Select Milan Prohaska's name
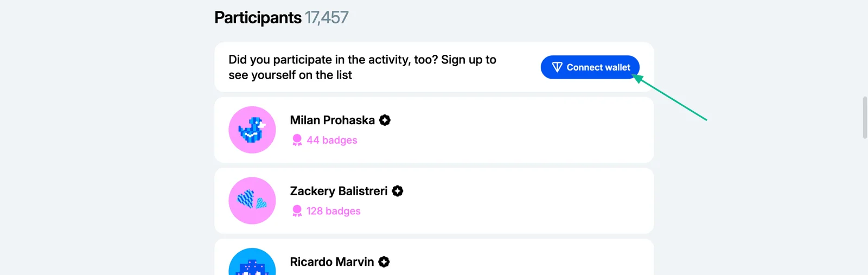 coord(332,120)
